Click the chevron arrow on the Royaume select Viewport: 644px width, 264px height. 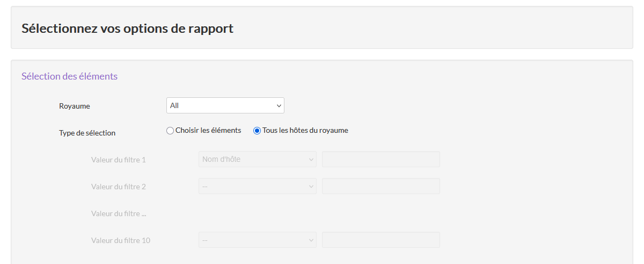click(279, 106)
